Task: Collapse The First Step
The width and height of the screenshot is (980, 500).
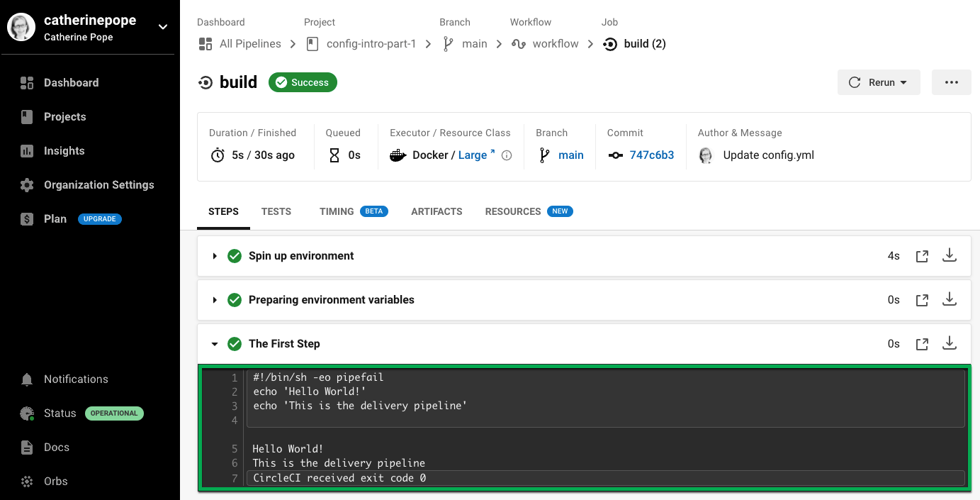Action: (215, 344)
